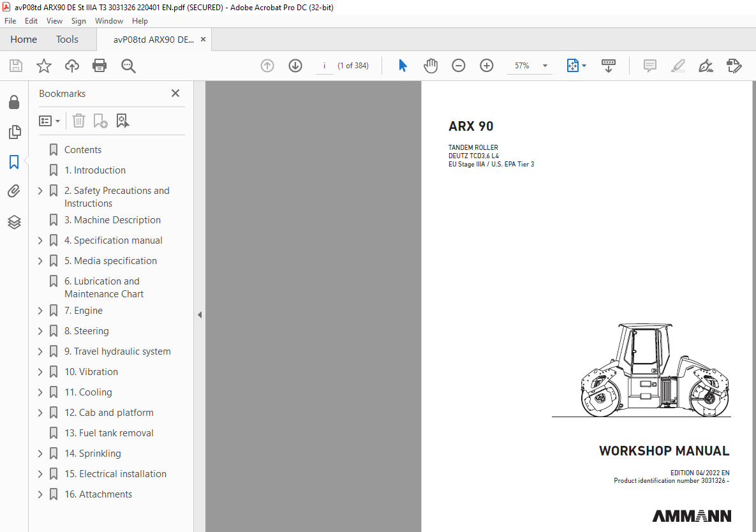This screenshot has height=532, width=756.
Task: Expand 15. Electrical installation bookmark
Action: pyautogui.click(x=40, y=474)
